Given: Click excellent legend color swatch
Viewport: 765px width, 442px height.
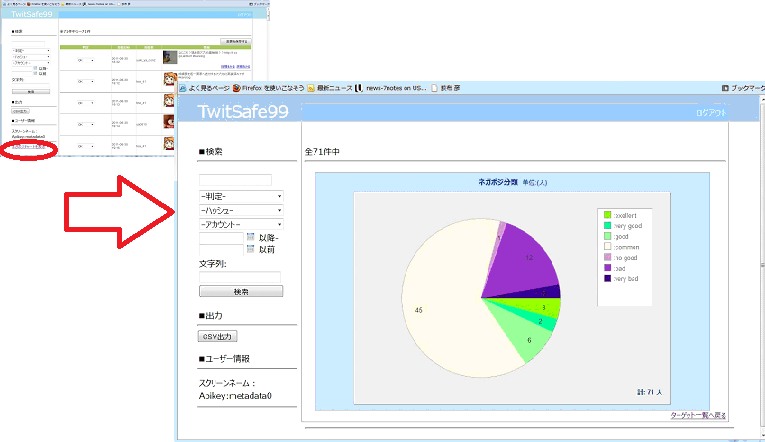Looking at the screenshot, I should click(607, 215).
